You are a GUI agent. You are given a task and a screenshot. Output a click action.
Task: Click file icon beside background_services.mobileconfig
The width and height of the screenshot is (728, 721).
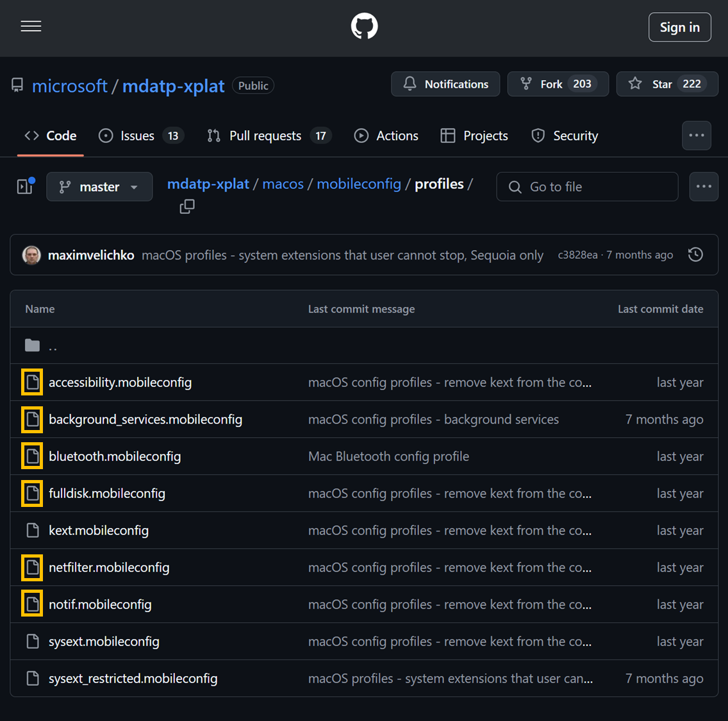(x=32, y=419)
